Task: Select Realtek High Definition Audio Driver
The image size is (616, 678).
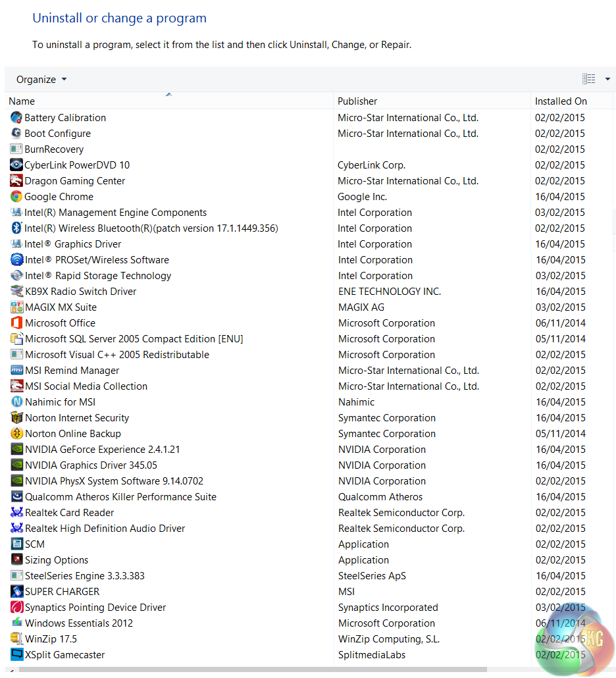Action: pos(105,529)
